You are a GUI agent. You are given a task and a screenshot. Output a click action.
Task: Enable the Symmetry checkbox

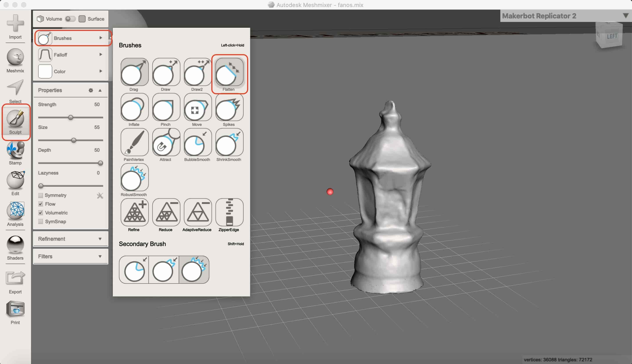coord(41,195)
